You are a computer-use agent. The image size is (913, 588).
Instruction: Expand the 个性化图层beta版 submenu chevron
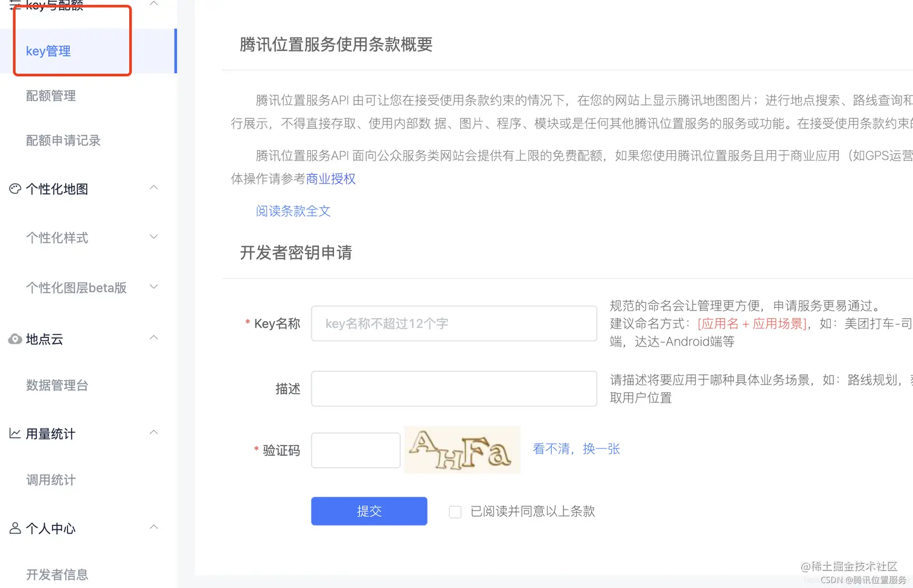click(154, 287)
